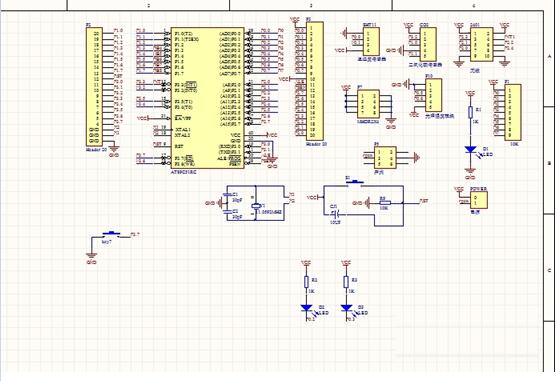Select the 10K resistor R9 in reset circuit
The image size is (560, 381).
(x=384, y=203)
